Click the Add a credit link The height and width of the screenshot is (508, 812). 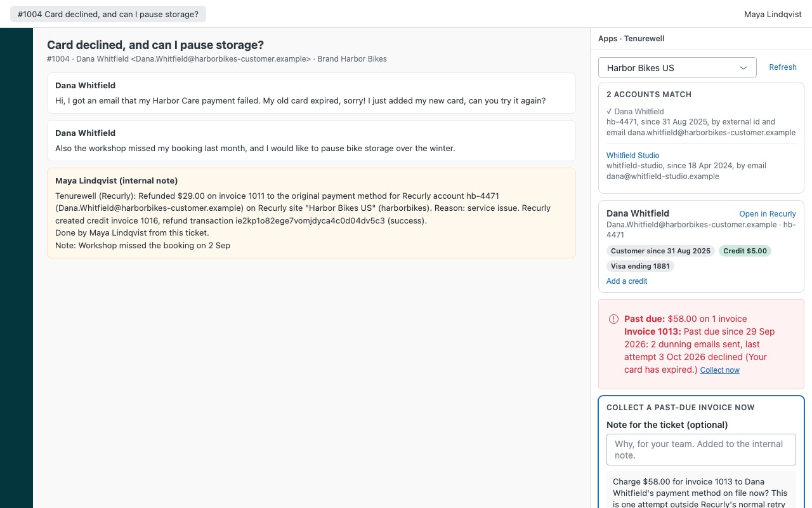(x=627, y=281)
